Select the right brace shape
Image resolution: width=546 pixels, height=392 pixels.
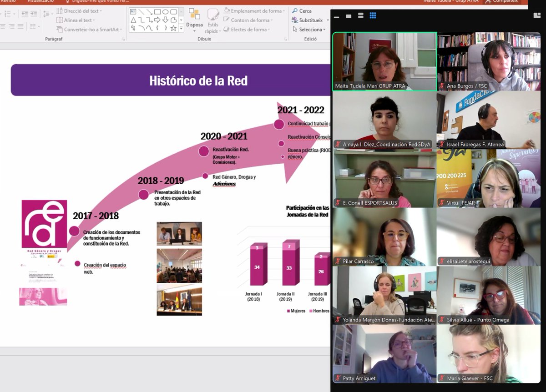tap(166, 28)
